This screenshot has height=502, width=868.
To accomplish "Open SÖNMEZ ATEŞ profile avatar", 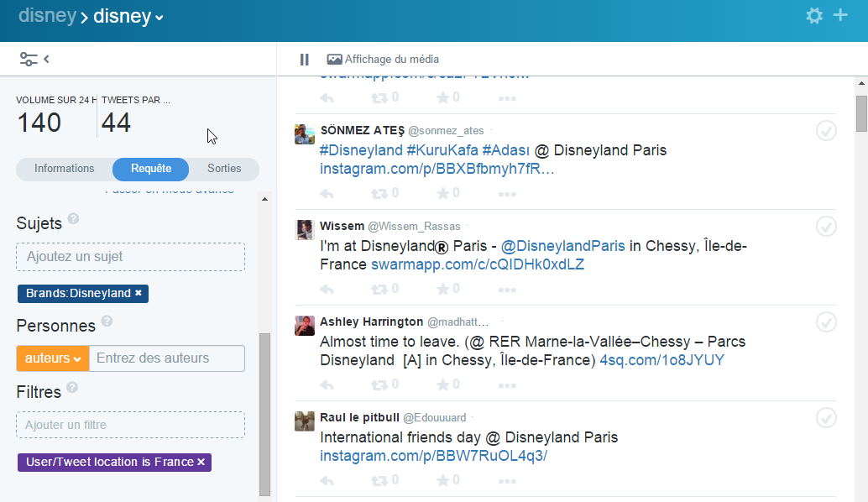I will (305, 134).
